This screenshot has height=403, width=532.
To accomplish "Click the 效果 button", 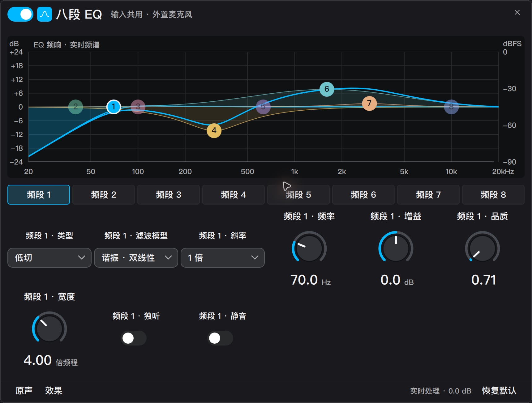I will coord(54,391).
